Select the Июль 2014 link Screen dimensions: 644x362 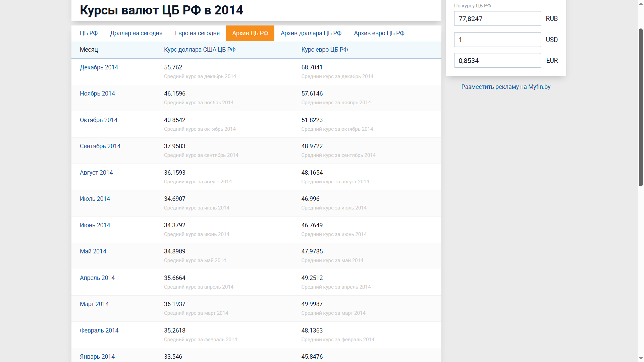tap(95, 199)
